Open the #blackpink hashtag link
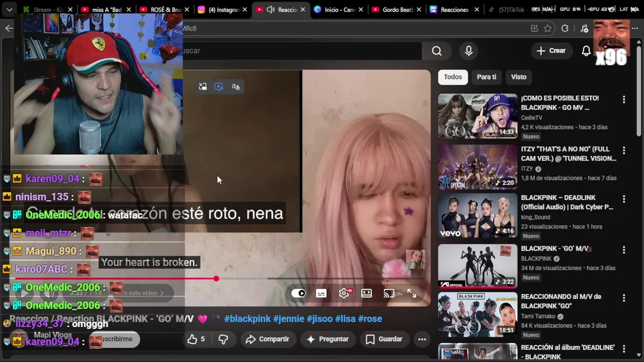 coord(248,319)
